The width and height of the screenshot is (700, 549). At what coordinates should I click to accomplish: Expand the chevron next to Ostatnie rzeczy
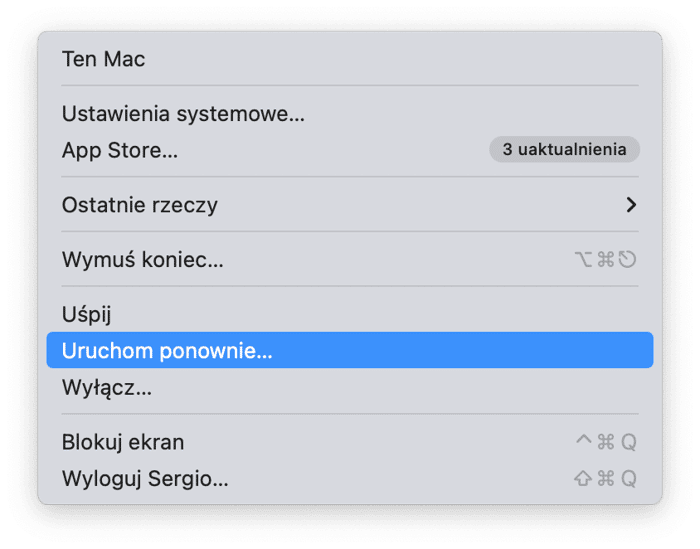click(x=631, y=205)
